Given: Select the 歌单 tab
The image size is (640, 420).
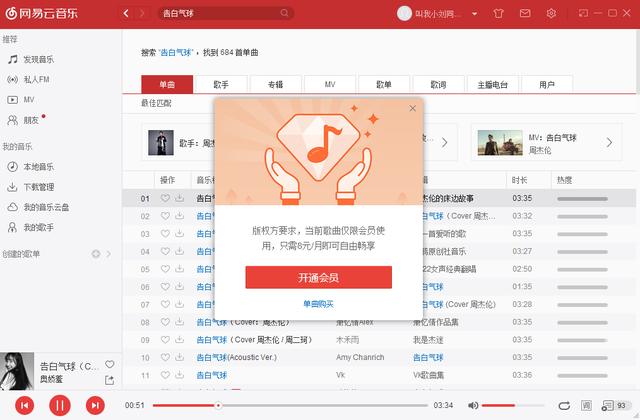Looking at the screenshot, I should coord(384,84).
